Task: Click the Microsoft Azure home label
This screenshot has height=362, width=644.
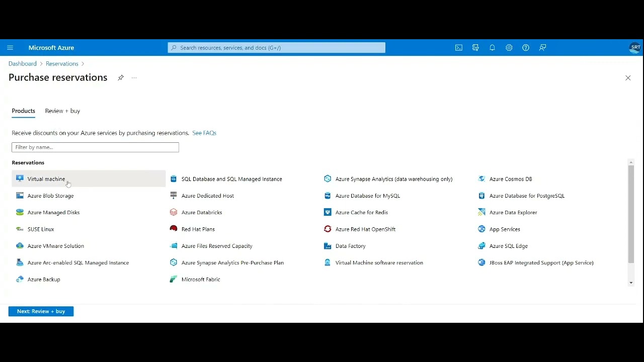Action: 51,48
